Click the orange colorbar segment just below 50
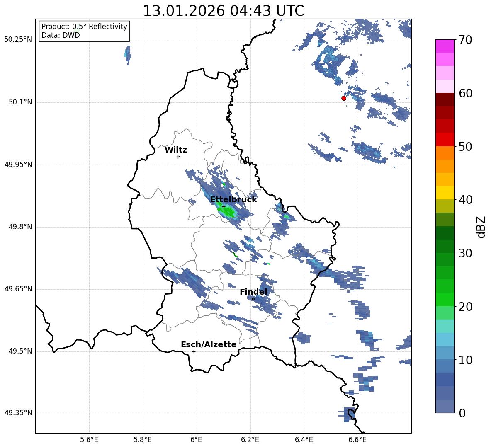 (445, 153)
